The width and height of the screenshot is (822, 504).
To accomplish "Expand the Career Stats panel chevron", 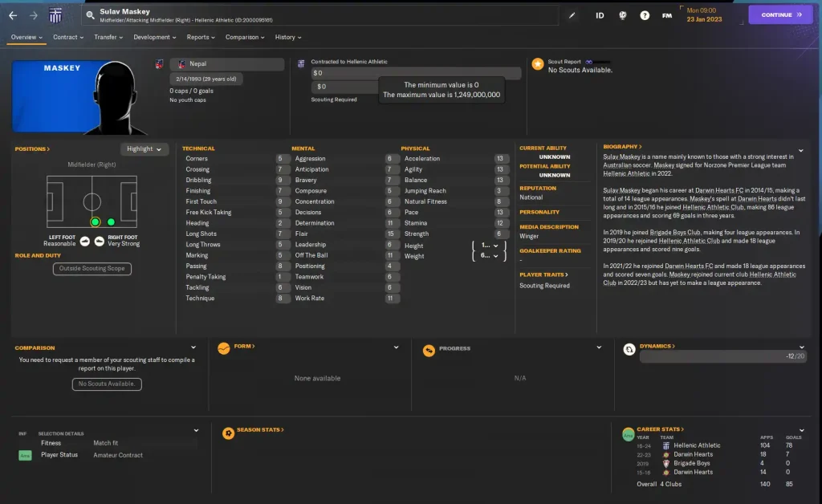I will pyautogui.click(x=802, y=431).
